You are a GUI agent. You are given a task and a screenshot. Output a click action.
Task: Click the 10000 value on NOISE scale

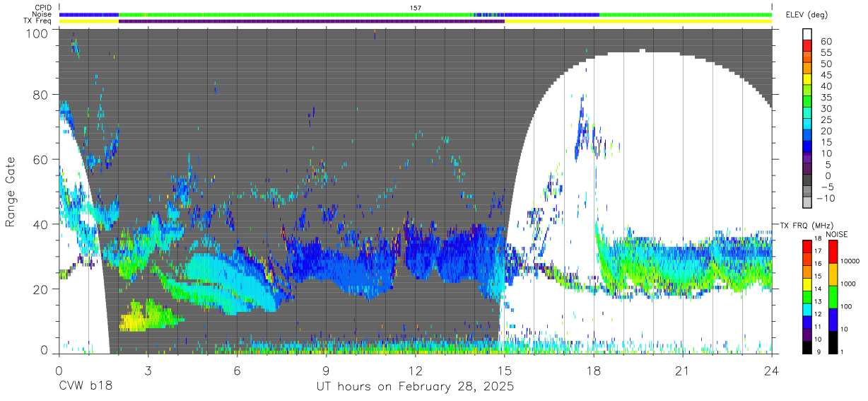[x=851, y=262]
